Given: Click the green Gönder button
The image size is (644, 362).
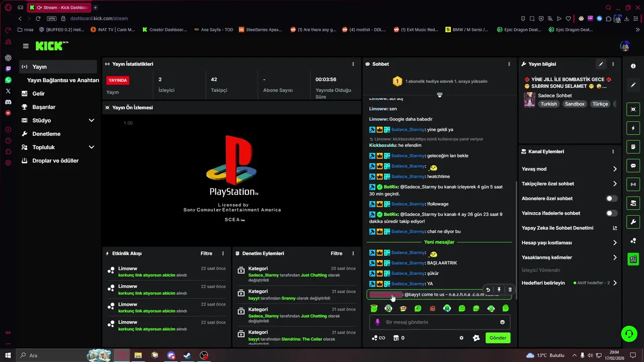Looking at the screenshot, I should click(498, 338).
